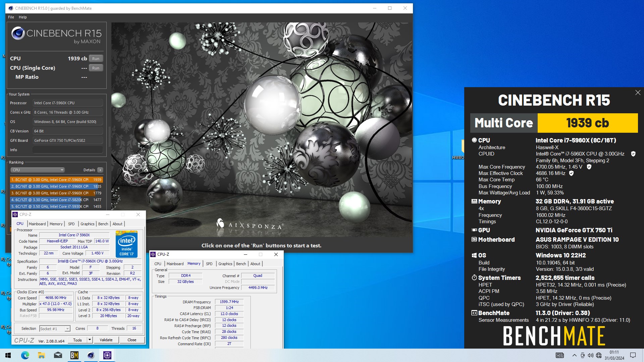Click the CPU-Z Tools button
The height and width of the screenshot is (362, 644).
coord(77,340)
